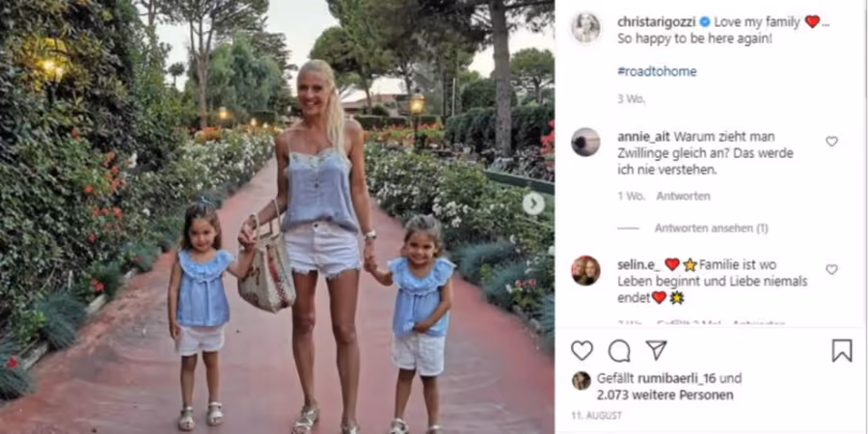
Task: Like selin.e_'s comment with heart toggle
Action: coord(831,270)
